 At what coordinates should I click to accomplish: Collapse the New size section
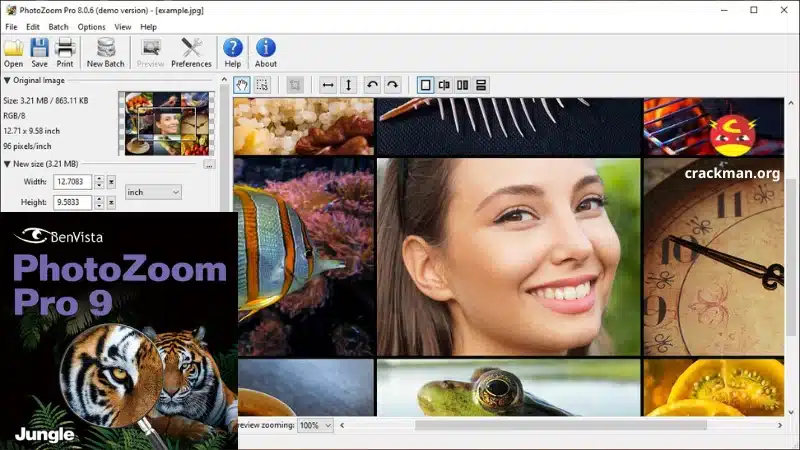click(7, 164)
